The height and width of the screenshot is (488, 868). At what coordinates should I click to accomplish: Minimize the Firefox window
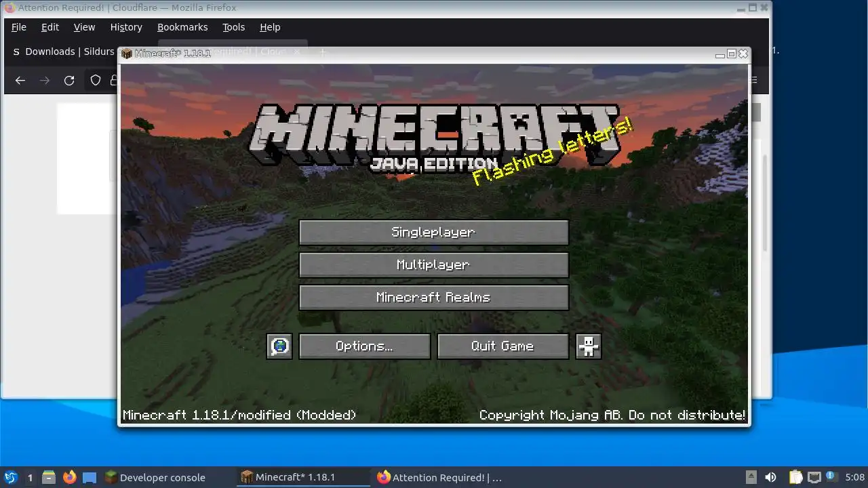point(741,7)
